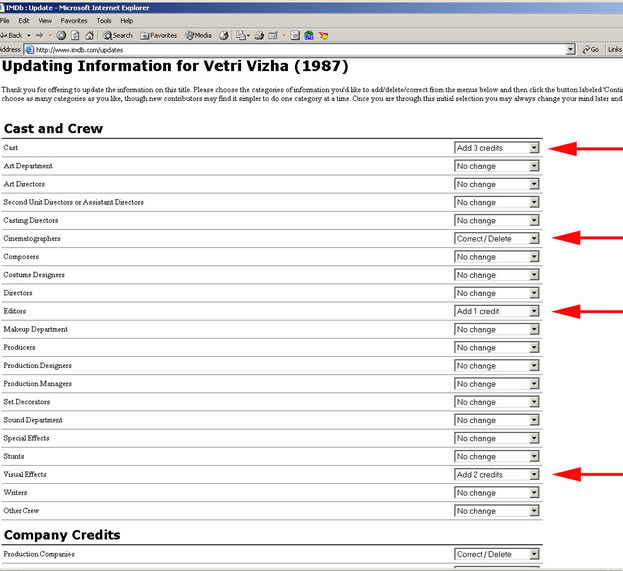Open the Production Designers dropdown
Image resolution: width=623 pixels, height=571 pixels.
[497, 366]
